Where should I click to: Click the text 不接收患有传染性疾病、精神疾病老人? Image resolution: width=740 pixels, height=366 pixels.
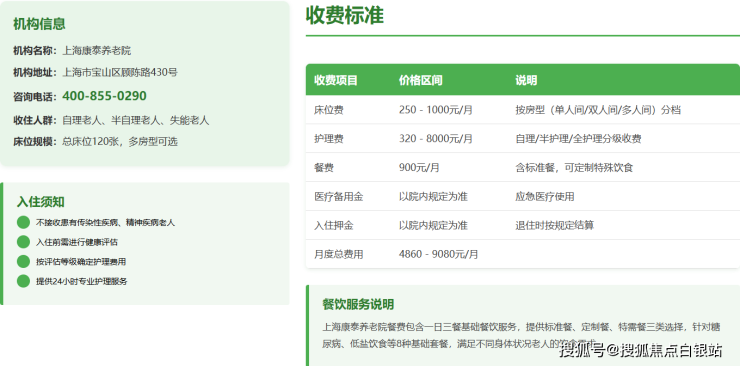pyautogui.click(x=105, y=223)
